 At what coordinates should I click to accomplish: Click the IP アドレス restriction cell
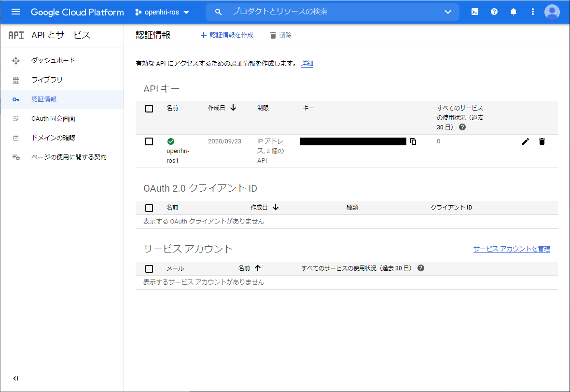270,151
